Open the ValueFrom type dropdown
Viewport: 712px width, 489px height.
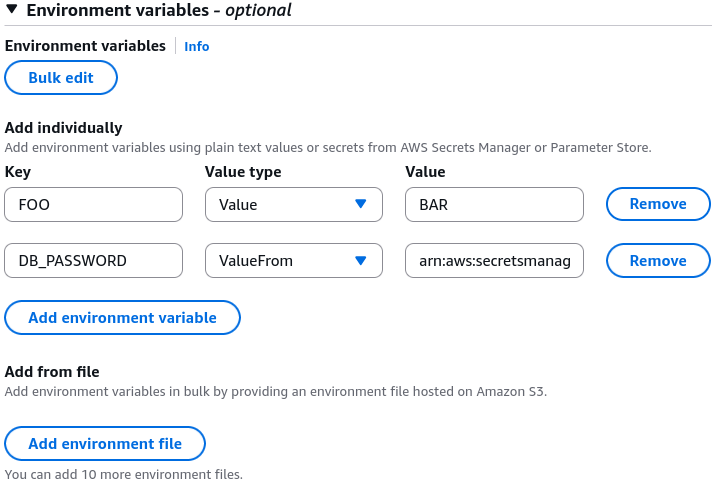[294, 261]
